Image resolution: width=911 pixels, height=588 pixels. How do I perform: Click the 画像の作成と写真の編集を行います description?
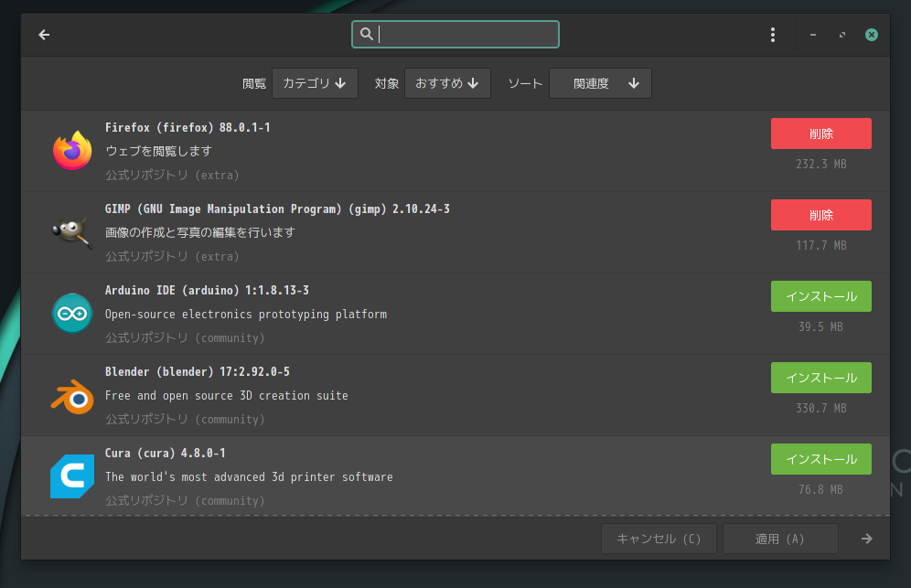[x=200, y=232]
